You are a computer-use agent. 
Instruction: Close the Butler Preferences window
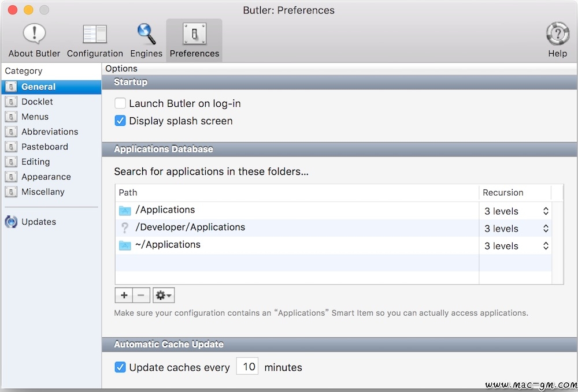point(13,10)
